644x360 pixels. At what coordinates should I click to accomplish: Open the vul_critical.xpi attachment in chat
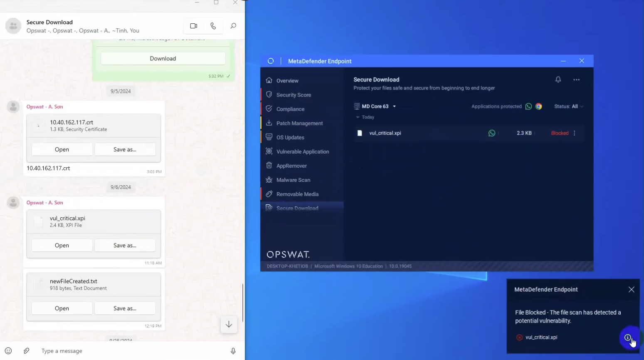62,246
